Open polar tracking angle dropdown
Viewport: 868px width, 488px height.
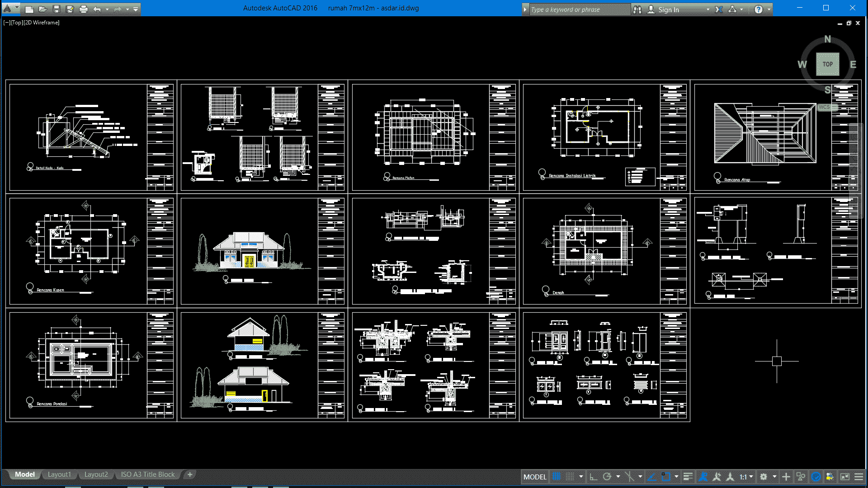click(x=618, y=477)
